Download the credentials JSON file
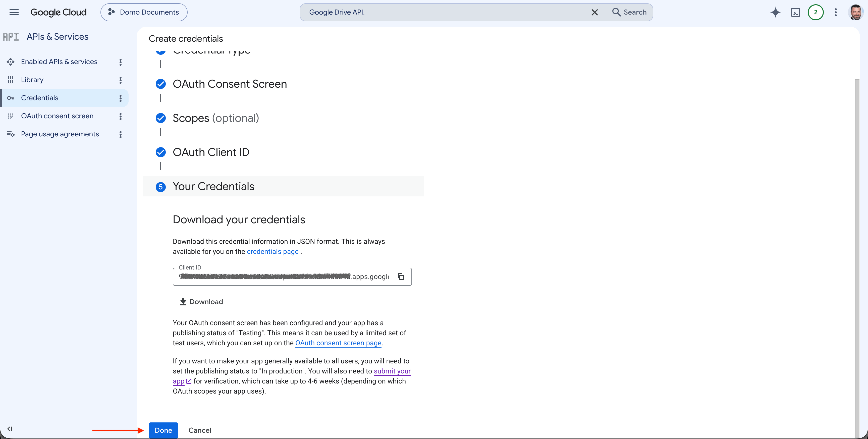The height and width of the screenshot is (439, 868). point(201,302)
